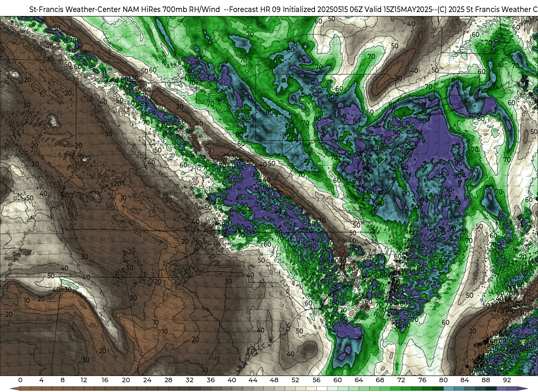The width and height of the screenshot is (538, 392).
Task: Select the colorbar tick value 28
Action: [168, 380]
